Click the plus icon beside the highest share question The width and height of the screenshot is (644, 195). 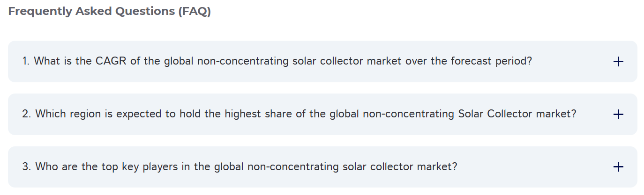618,114
